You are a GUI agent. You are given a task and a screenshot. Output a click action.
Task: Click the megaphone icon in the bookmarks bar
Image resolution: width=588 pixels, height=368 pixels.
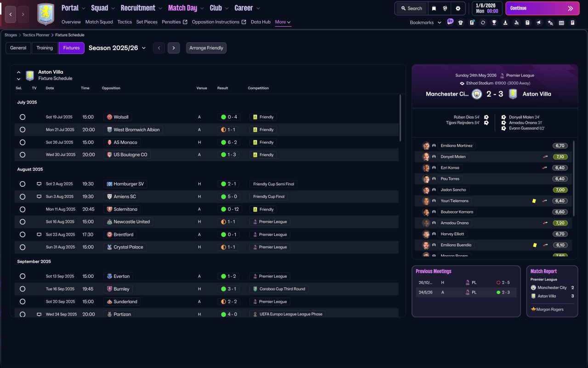coord(539,23)
